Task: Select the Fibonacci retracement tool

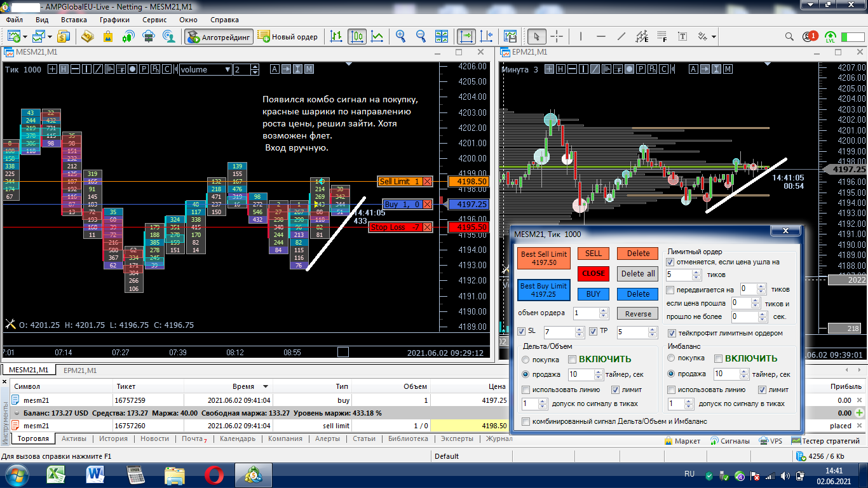Action: 663,36
